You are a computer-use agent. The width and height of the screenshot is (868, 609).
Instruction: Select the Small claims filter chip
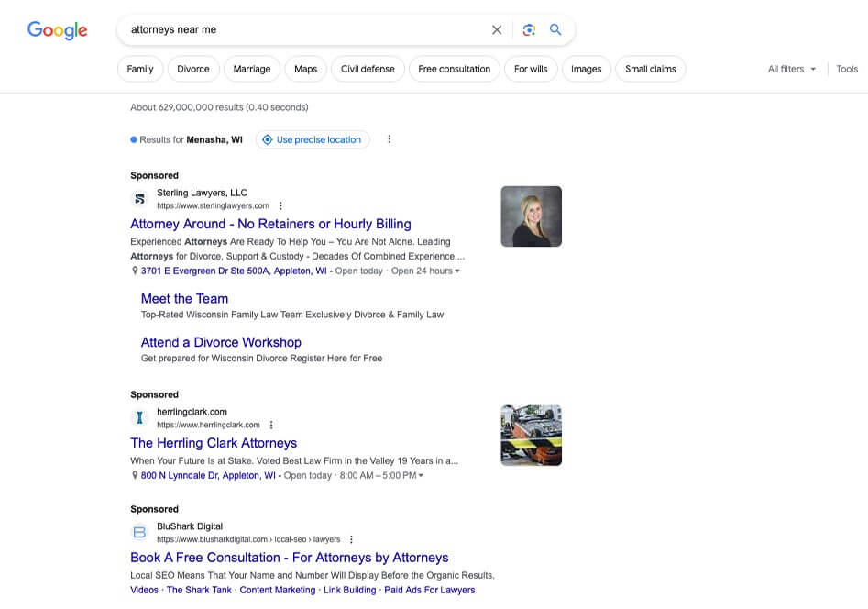[x=650, y=69]
